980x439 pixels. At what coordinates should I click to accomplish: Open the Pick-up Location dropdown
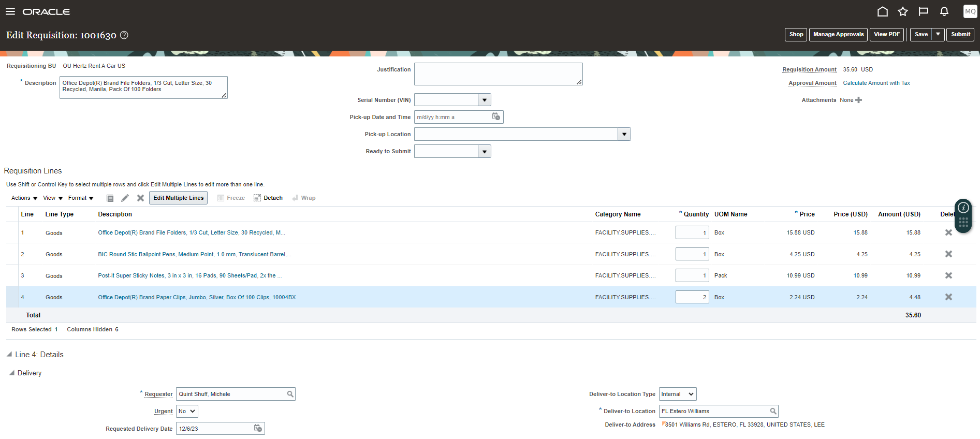click(624, 134)
